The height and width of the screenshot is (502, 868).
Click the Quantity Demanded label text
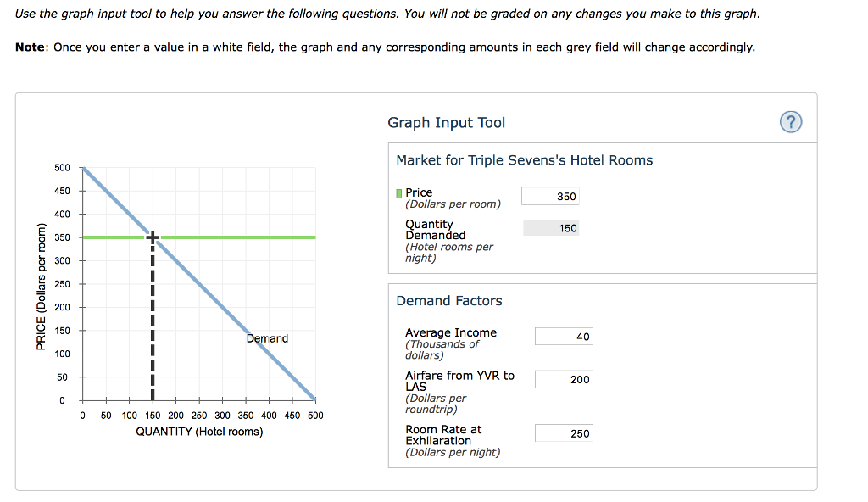pos(435,230)
